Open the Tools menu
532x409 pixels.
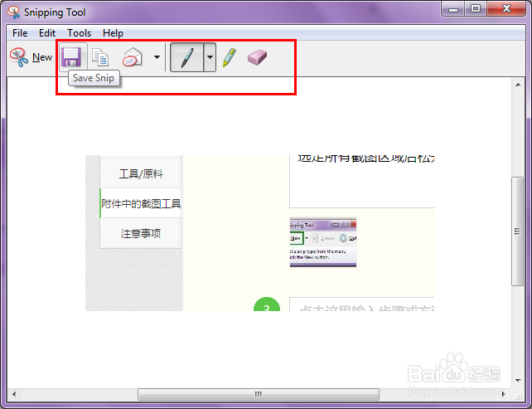[x=79, y=33]
